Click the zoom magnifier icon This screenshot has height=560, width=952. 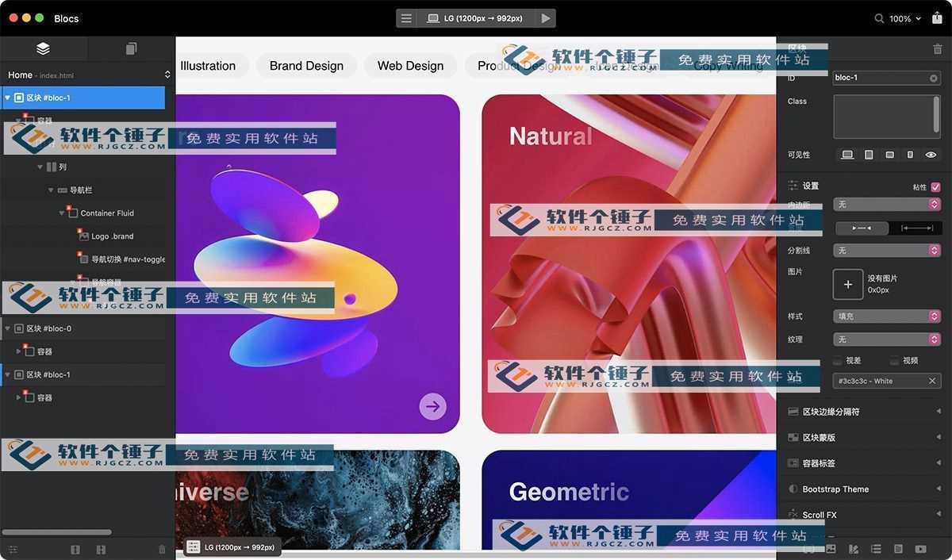click(879, 18)
